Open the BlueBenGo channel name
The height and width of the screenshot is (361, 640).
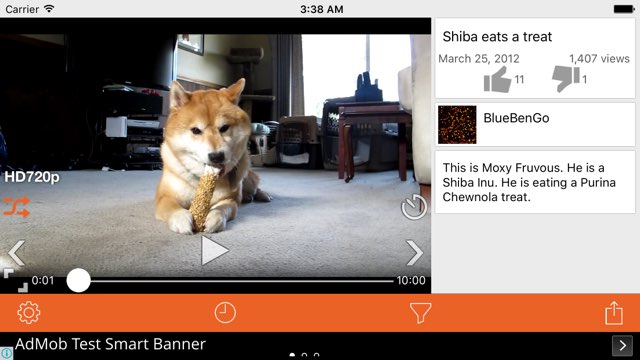[x=516, y=118]
